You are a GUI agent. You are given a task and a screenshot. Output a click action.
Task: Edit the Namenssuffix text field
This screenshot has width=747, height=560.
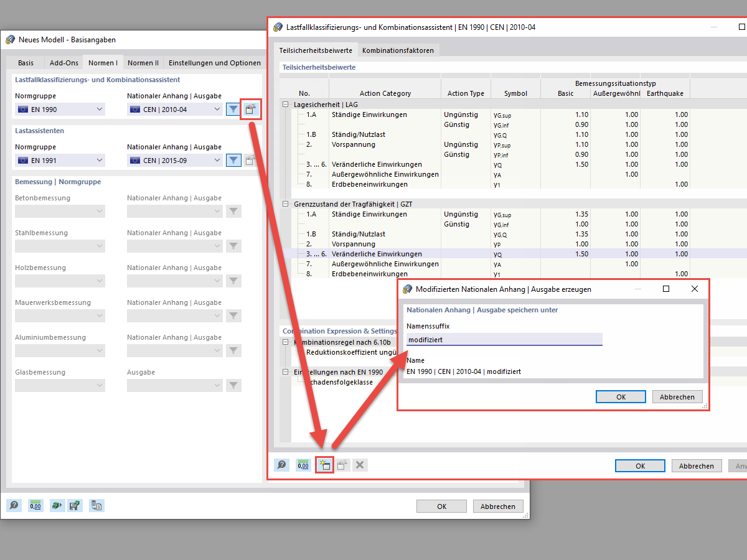pos(503,339)
